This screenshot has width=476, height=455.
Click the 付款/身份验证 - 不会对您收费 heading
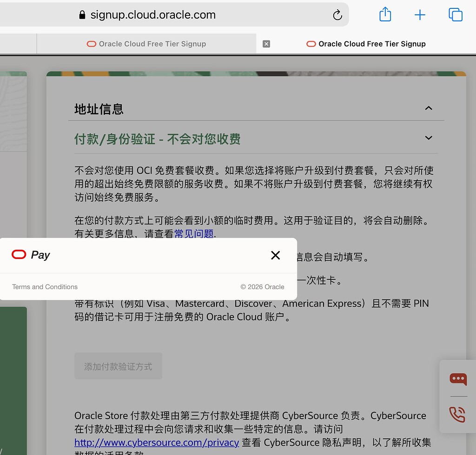[x=157, y=139]
